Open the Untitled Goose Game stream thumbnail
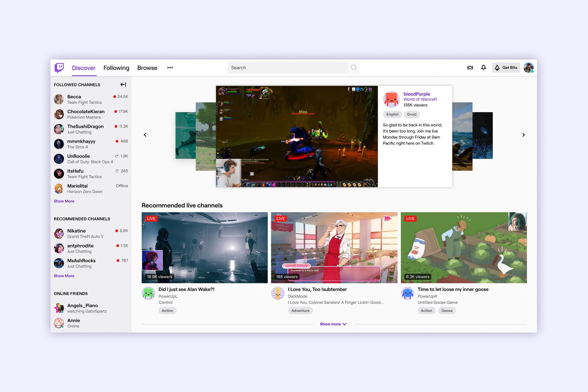Screen dimensions: 588x392 tap(464, 248)
